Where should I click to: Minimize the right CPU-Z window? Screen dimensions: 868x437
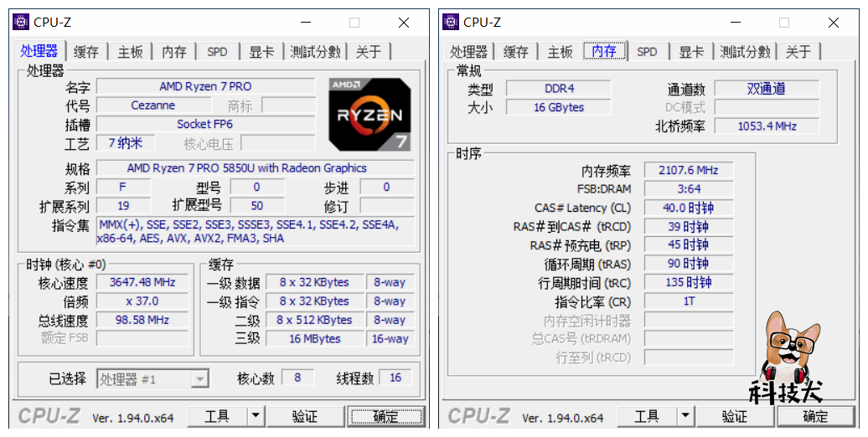pyautogui.click(x=735, y=22)
